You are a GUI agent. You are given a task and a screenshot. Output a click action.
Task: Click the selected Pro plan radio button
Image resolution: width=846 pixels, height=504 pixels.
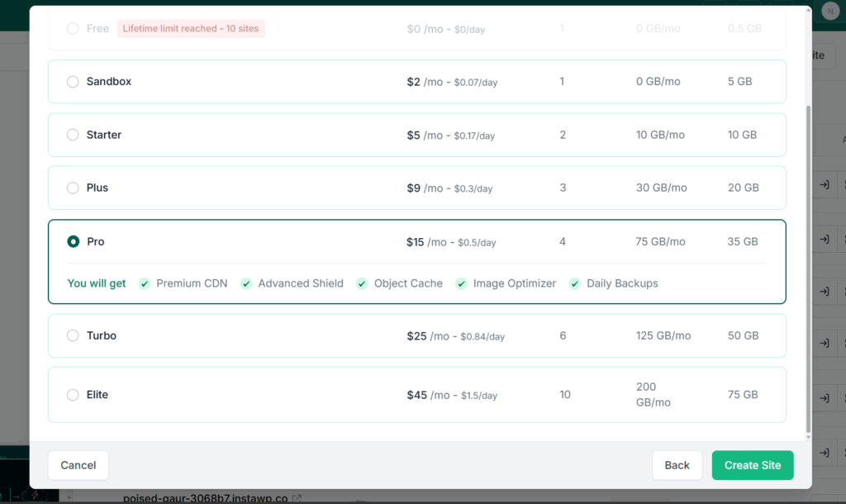[73, 242]
